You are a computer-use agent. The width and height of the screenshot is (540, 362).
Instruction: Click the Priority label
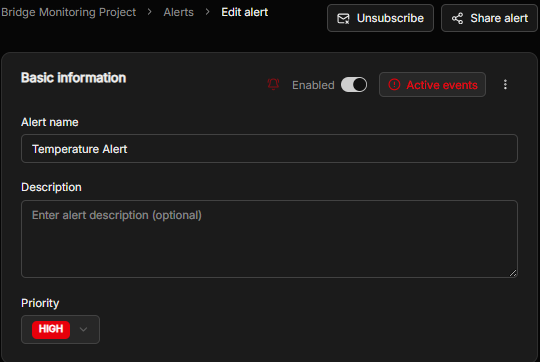click(x=40, y=303)
